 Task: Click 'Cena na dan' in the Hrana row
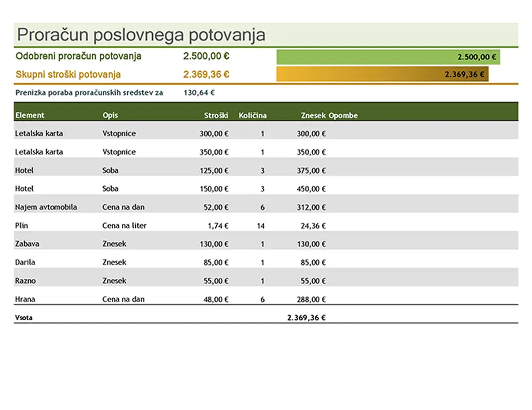[x=124, y=299]
